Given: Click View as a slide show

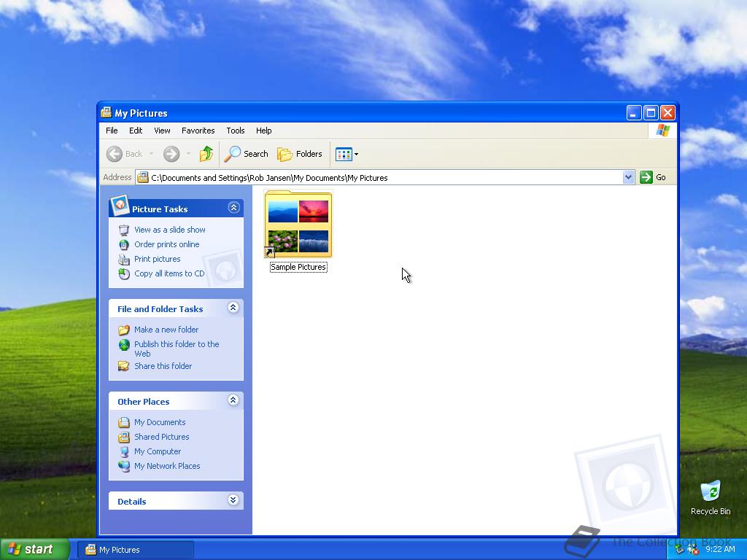Looking at the screenshot, I should click(x=169, y=230).
